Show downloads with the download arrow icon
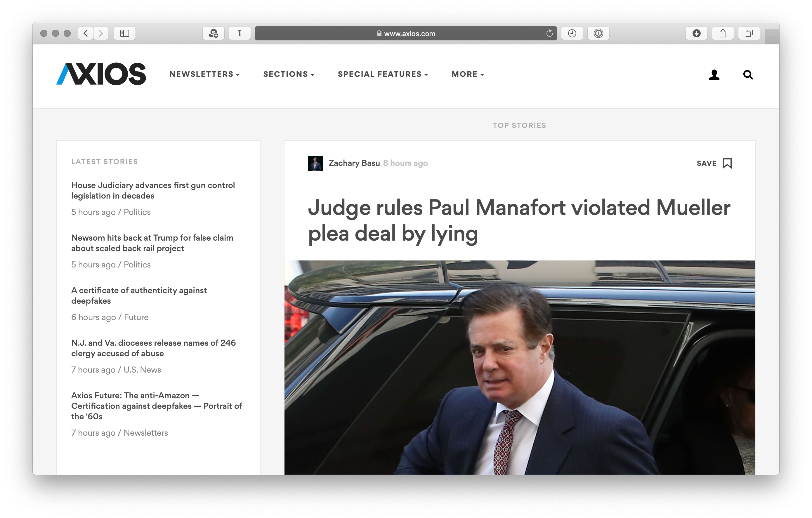The width and height of the screenshot is (812, 518). coord(697,33)
